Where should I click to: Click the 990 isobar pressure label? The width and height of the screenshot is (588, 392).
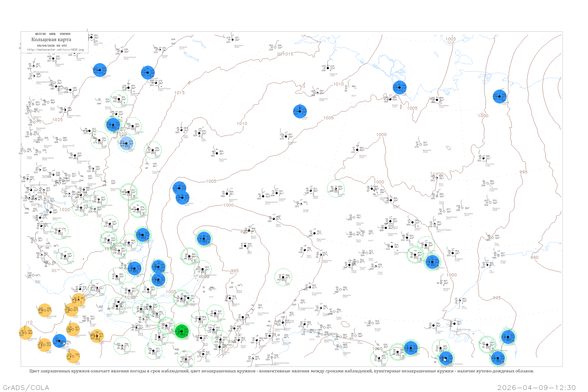tap(534, 257)
